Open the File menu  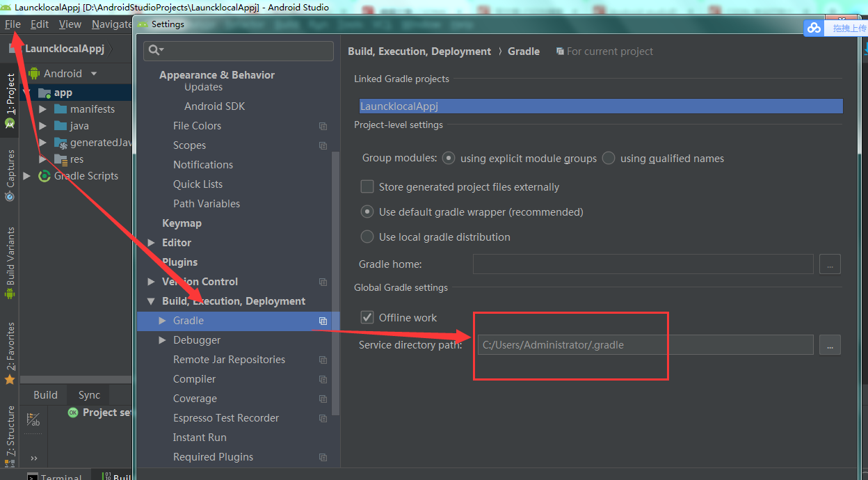(x=13, y=24)
